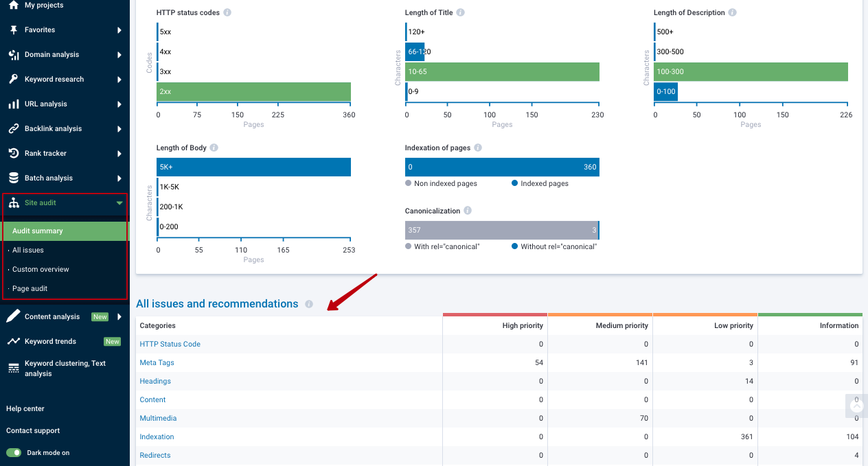
Task: Open All issues in the sidebar
Action: pos(28,251)
